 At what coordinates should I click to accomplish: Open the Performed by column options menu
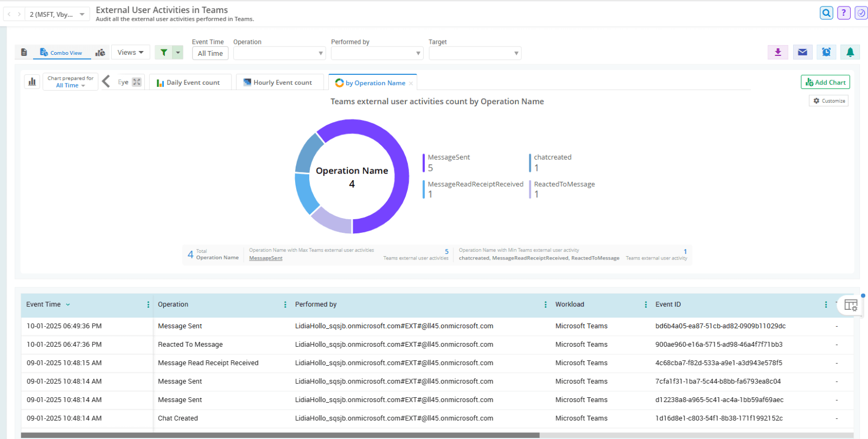click(x=545, y=305)
